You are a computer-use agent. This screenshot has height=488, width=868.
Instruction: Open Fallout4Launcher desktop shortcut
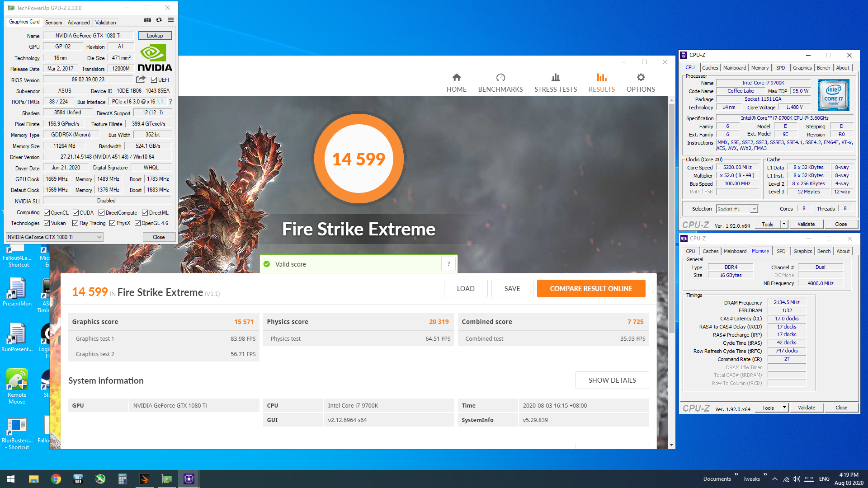[17, 257]
